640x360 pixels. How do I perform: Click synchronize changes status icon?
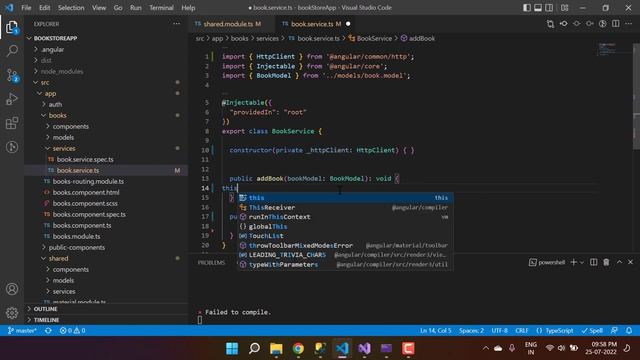click(48, 331)
